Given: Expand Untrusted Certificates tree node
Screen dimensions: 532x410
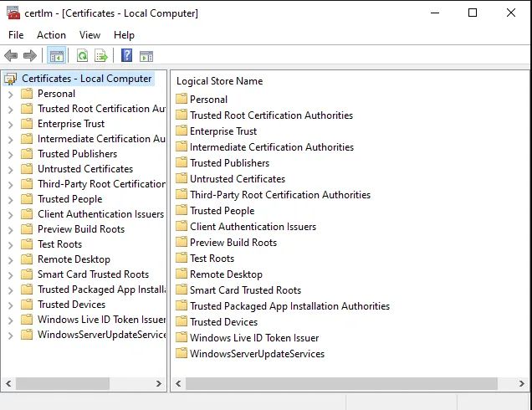Looking at the screenshot, I should click(11, 170).
